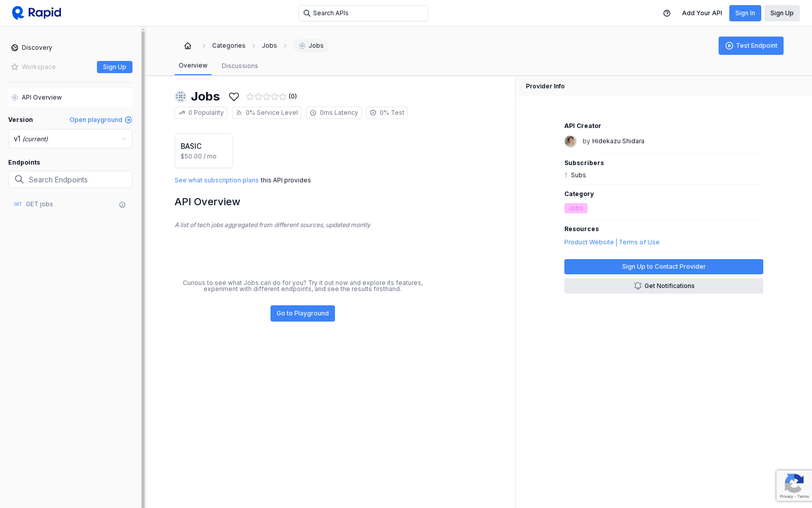Image resolution: width=812 pixels, height=508 pixels.
Task: Switch to the Discussions tab
Action: pos(240,66)
